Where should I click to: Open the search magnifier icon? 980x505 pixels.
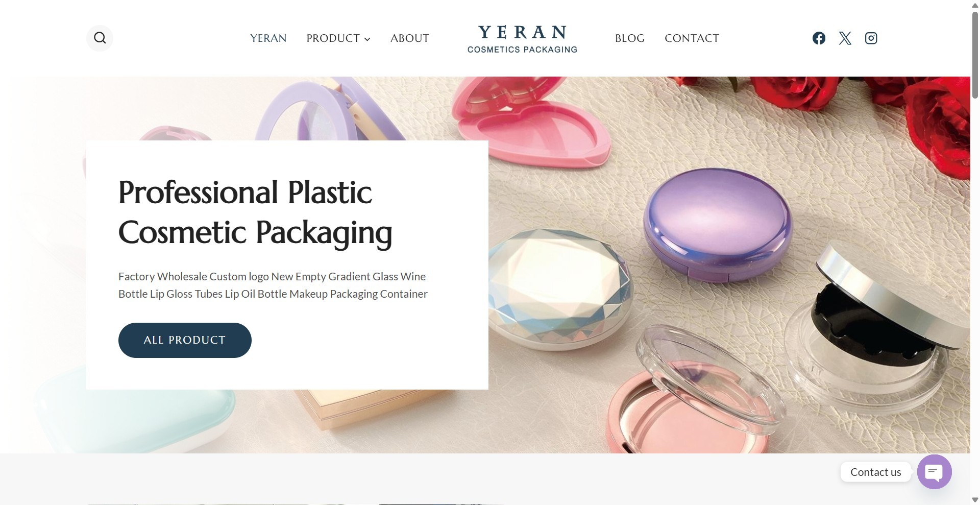[100, 38]
